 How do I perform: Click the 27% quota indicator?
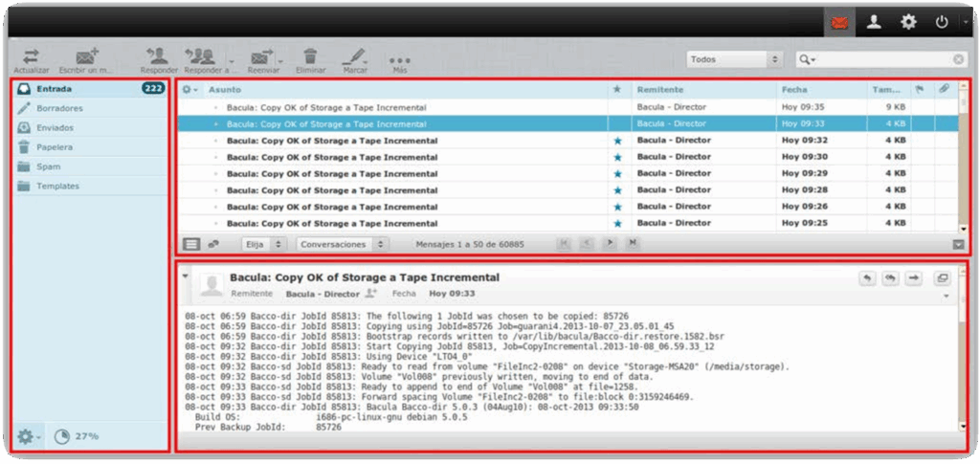[x=77, y=436]
